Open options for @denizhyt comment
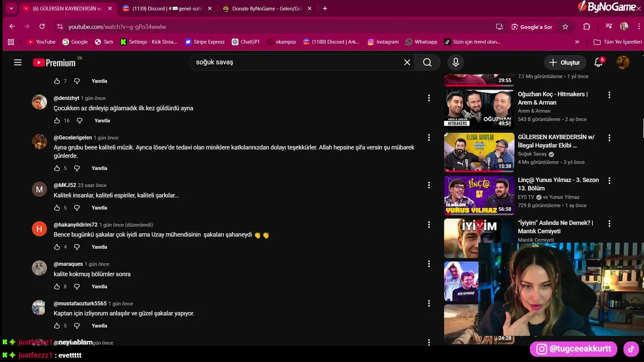Screen dimensions: 644x362 [x=429, y=98]
